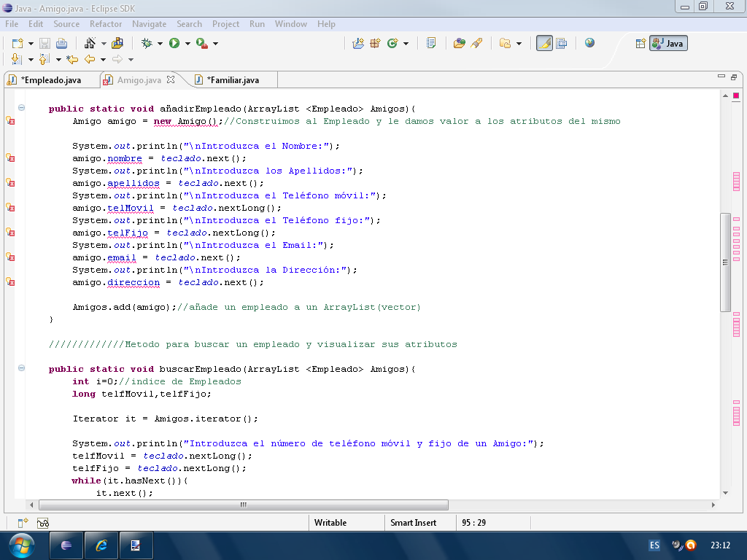Viewport: 747px width, 560px height.
Task: Open the File menu
Action: (12, 24)
